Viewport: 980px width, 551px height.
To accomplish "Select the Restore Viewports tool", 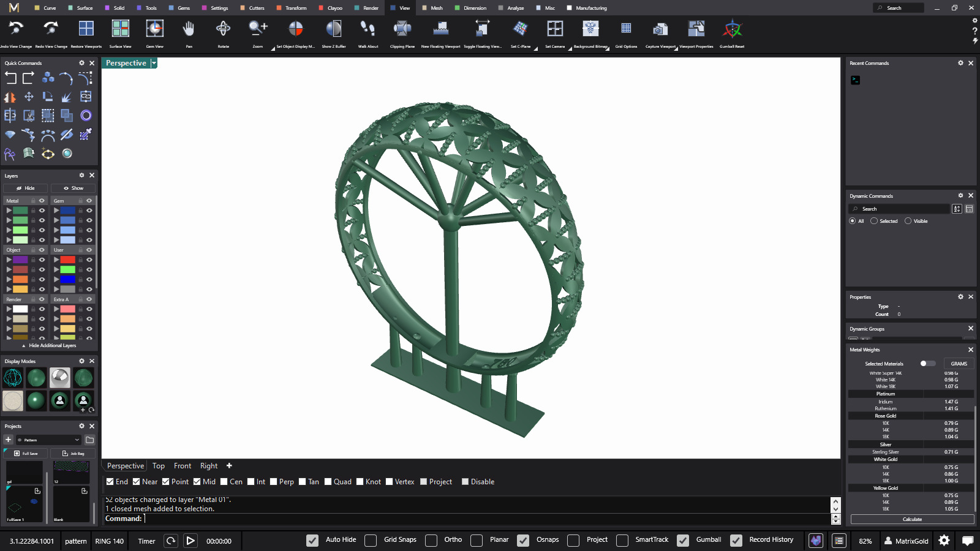I will (86, 29).
